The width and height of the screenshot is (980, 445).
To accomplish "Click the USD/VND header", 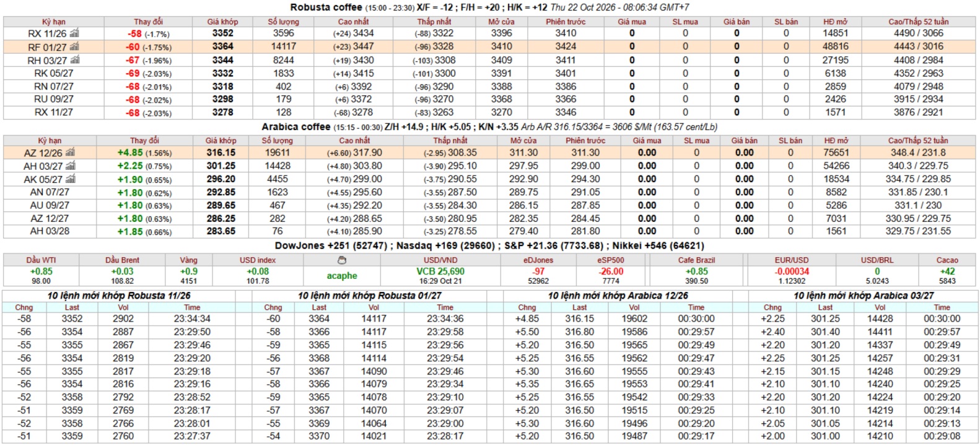I will (440, 260).
